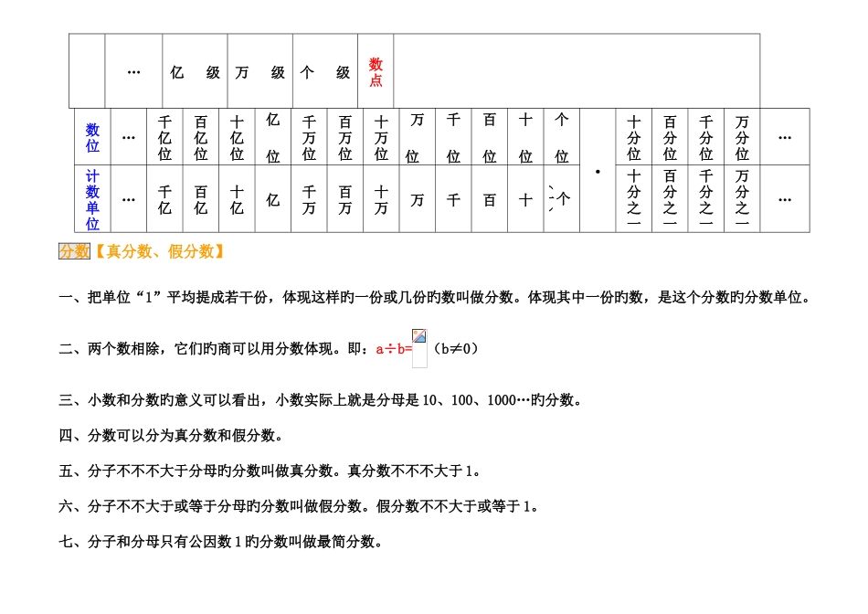868x614 pixels.
Task: Click the '十亿' counting unit cell
Action: [x=237, y=199]
